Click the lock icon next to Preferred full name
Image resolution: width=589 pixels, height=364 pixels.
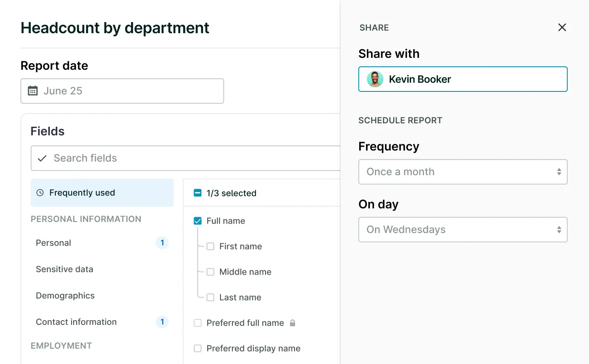(292, 323)
